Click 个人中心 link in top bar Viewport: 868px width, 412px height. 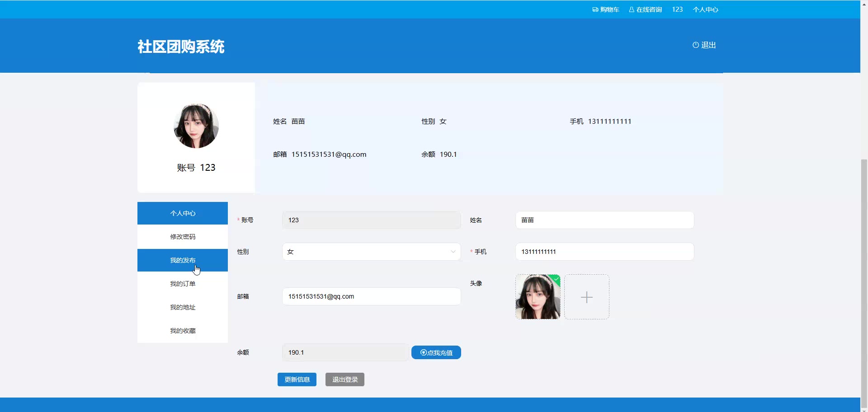tap(705, 9)
